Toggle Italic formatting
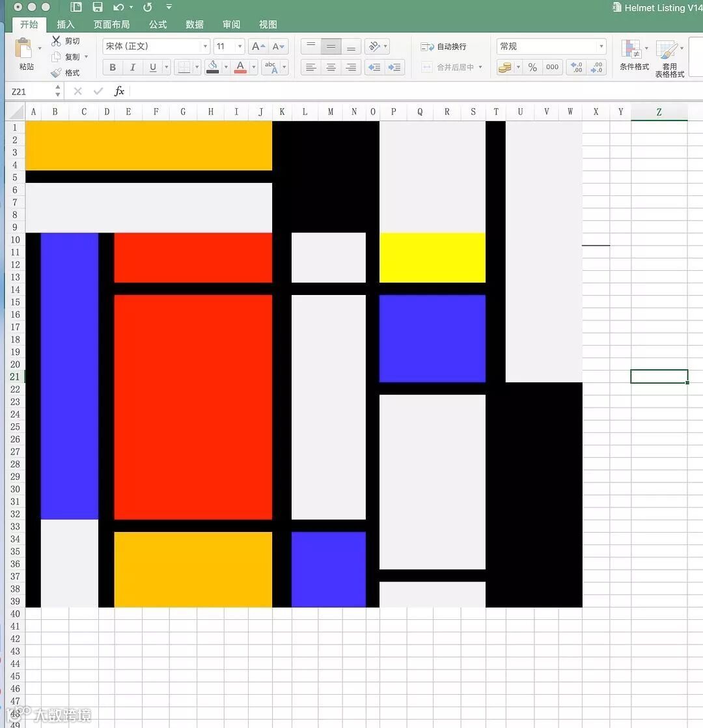Screen dimensions: 703x728 [133, 67]
